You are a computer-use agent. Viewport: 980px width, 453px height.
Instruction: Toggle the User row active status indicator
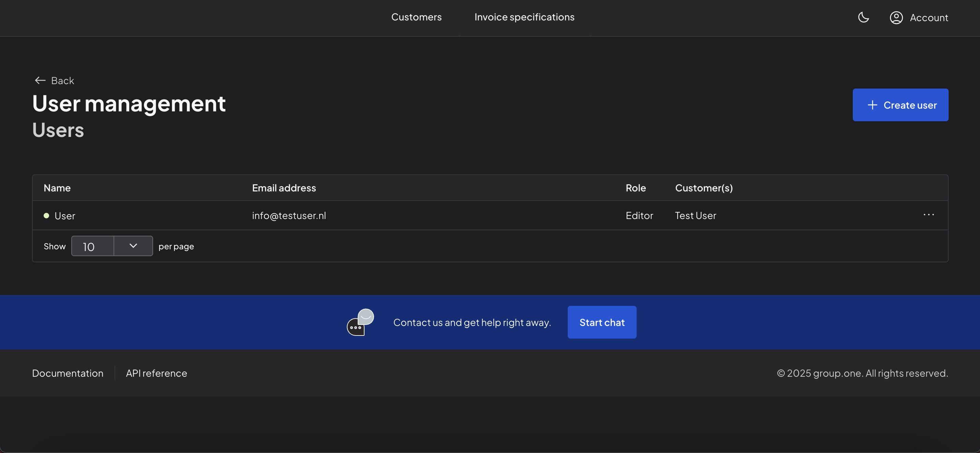(46, 216)
